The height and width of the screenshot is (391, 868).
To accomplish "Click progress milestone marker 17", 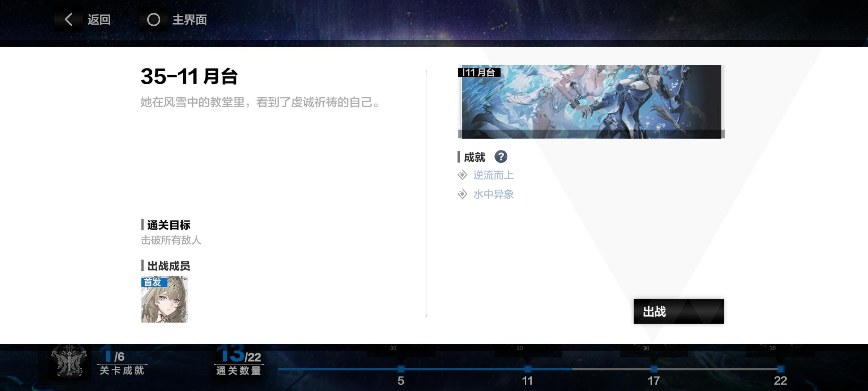I will coord(654,369).
